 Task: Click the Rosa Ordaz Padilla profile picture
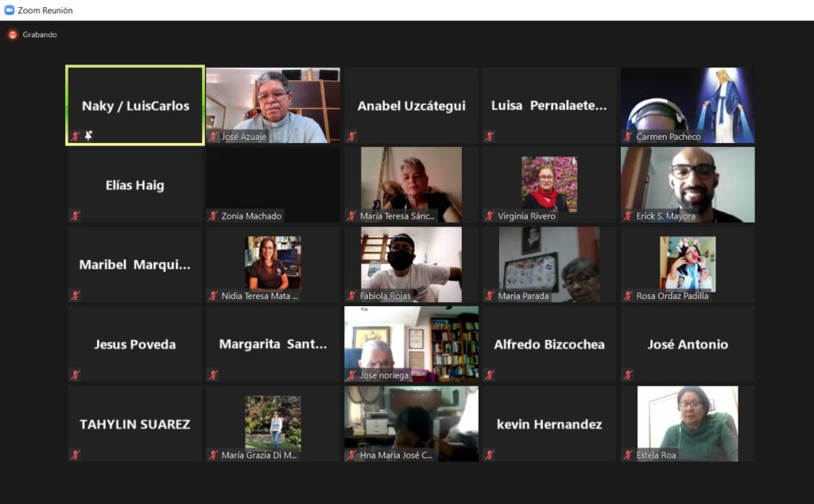pyautogui.click(x=688, y=262)
